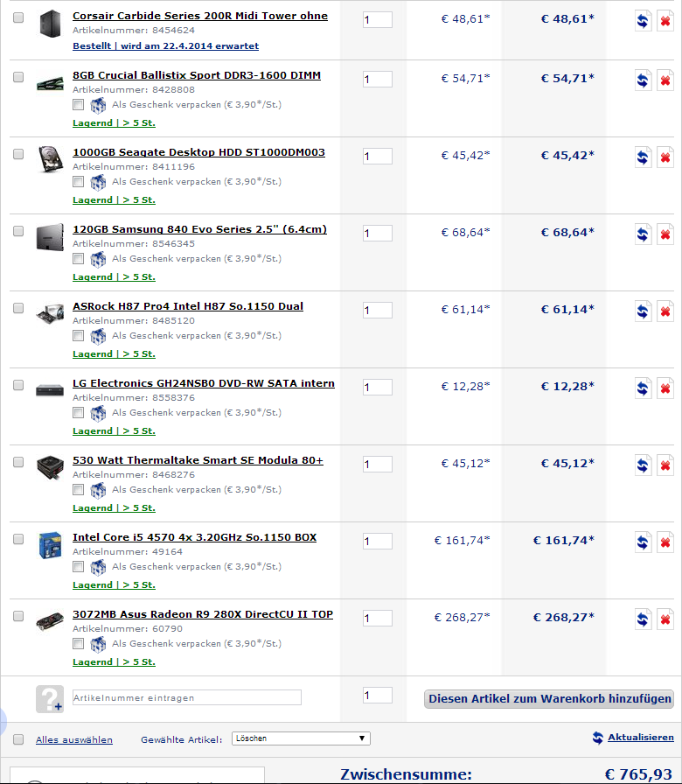This screenshot has height=784, width=682.
Task: Refresh the Corsair Carbide 200R row quantity
Action: coord(643,22)
